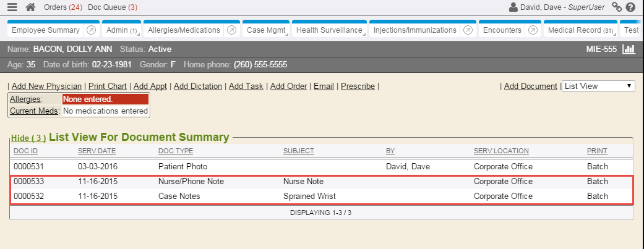Pop out Encounters arrow icon
This screenshot has height=249, width=644.
coord(533,30)
